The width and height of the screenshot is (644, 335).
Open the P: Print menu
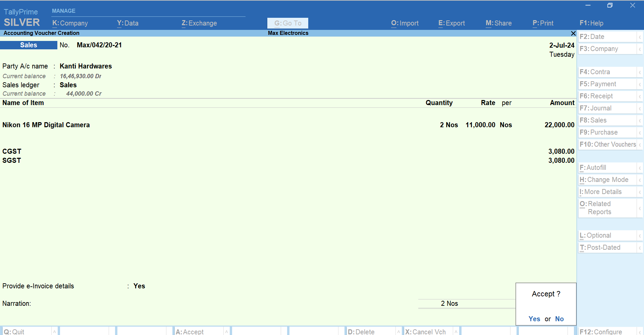(x=543, y=23)
